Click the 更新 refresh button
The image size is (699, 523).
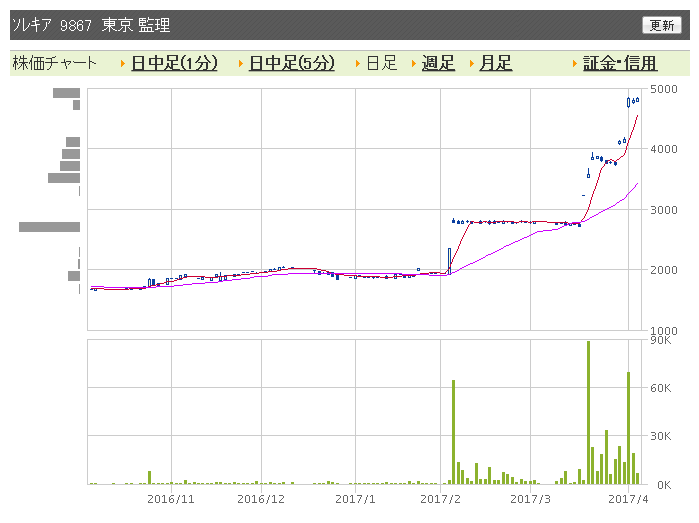tap(662, 25)
